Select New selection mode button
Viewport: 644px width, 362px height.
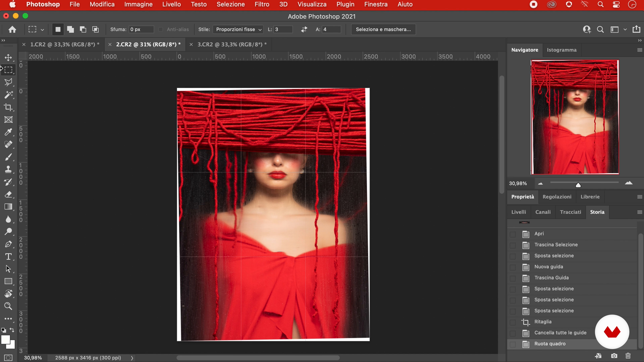pyautogui.click(x=58, y=29)
